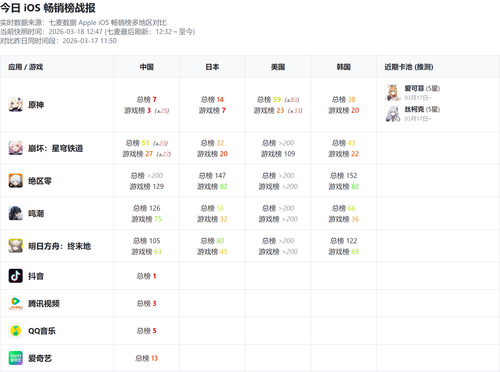Viewport: 500px width, 372px height.
Task: Click QQ音乐 总榜 5 rank
Action: coord(147,331)
